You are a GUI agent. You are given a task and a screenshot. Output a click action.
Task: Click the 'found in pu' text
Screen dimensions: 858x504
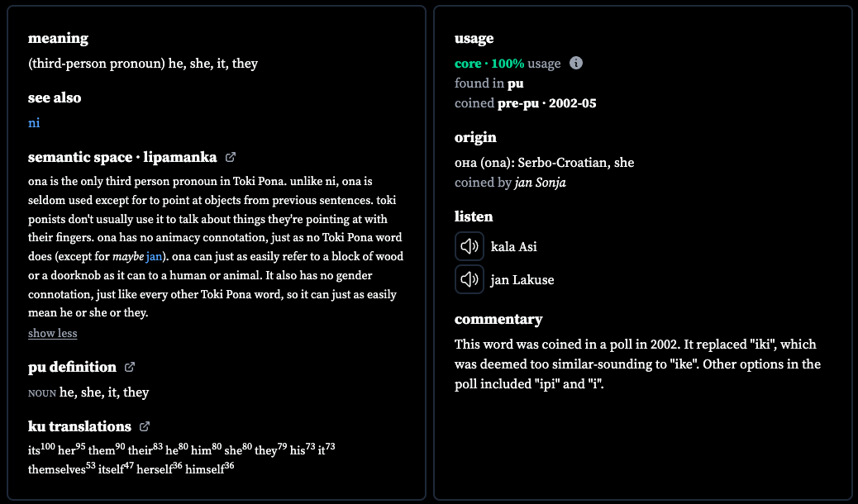click(x=489, y=83)
